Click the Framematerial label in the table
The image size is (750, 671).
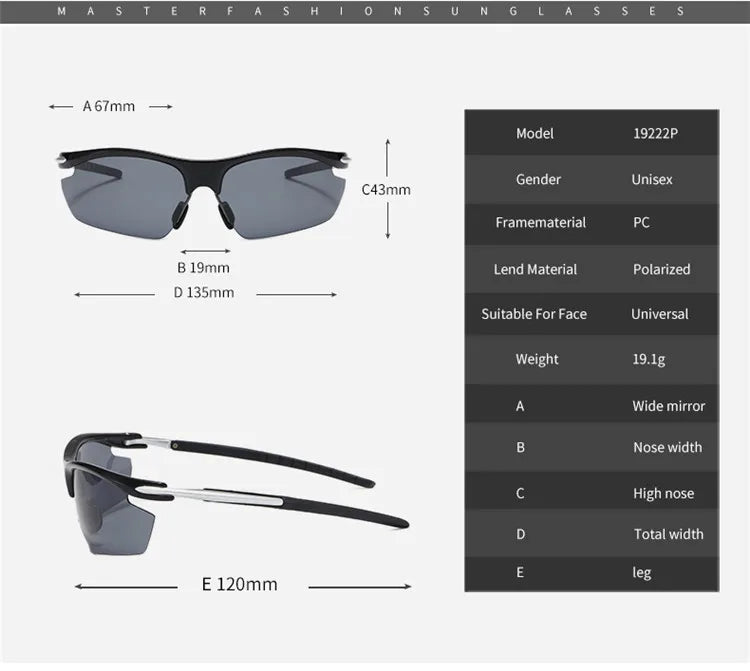click(x=540, y=222)
